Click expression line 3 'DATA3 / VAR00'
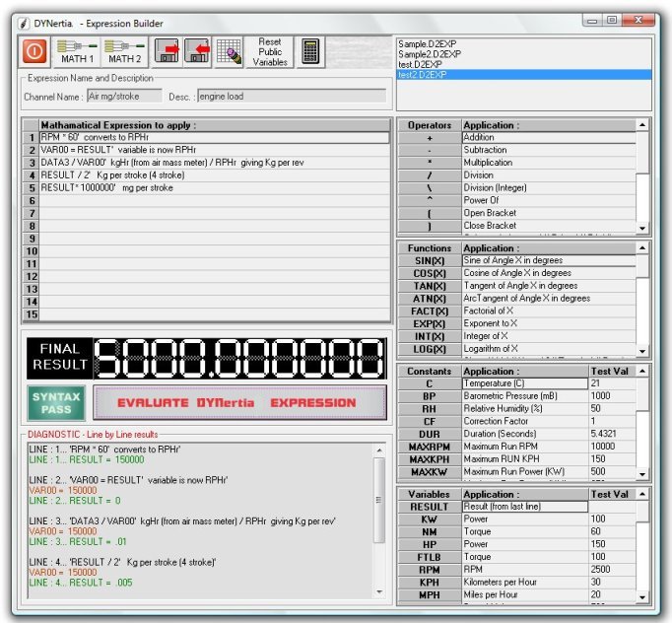This screenshot has width=672, height=623. point(214,163)
